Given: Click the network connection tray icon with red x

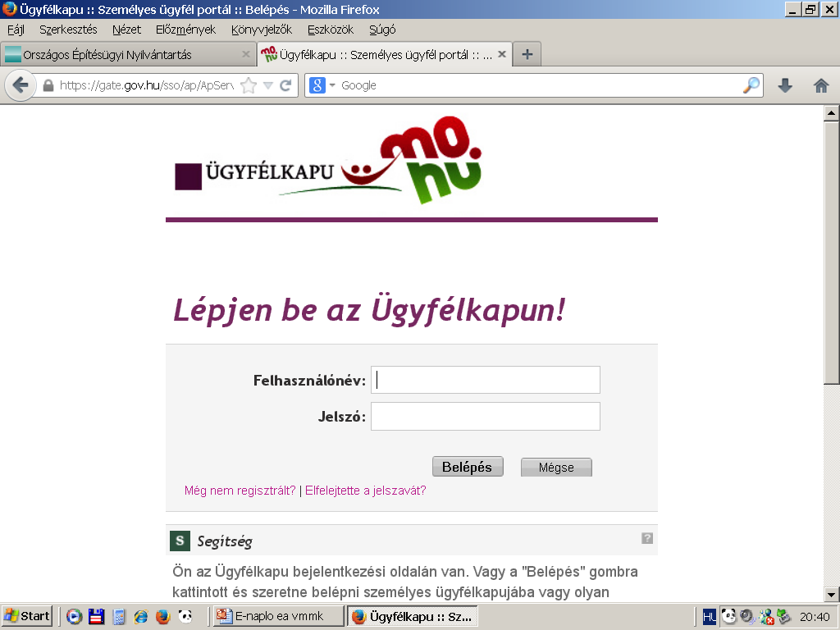Looking at the screenshot, I should coord(766,617).
